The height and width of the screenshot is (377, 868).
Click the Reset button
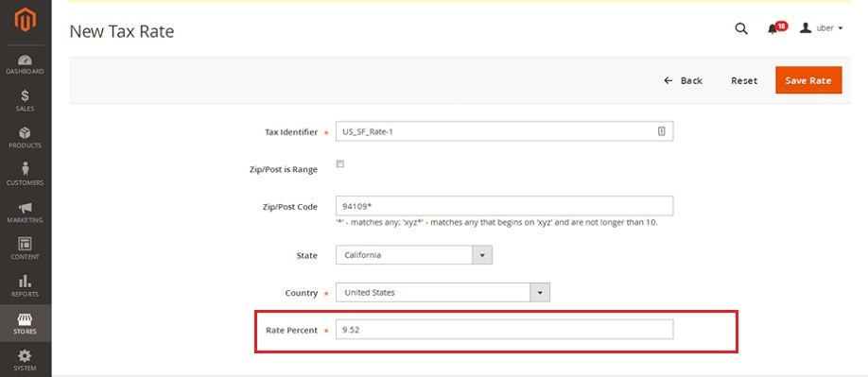tap(744, 80)
